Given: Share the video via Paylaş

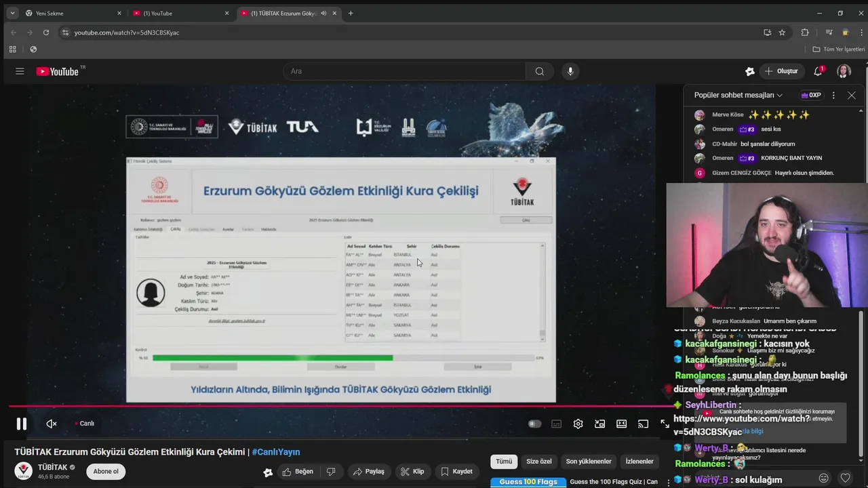Looking at the screenshot, I should (x=369, y=472).
